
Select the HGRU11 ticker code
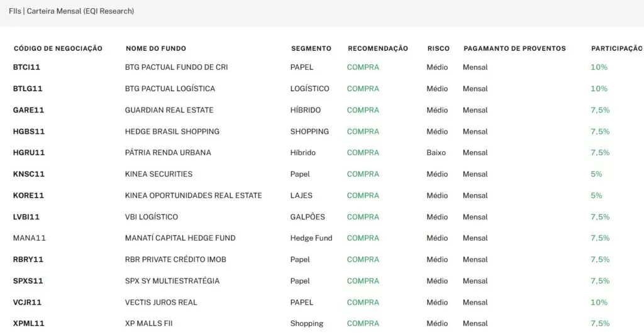(x=29, y=153)
